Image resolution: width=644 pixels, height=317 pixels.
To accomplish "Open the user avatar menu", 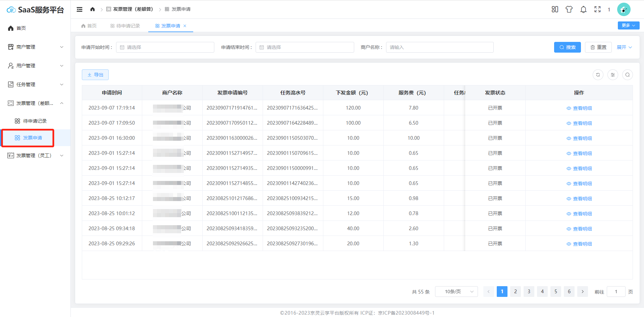I will pyautogui.click(x=624, y=9).
